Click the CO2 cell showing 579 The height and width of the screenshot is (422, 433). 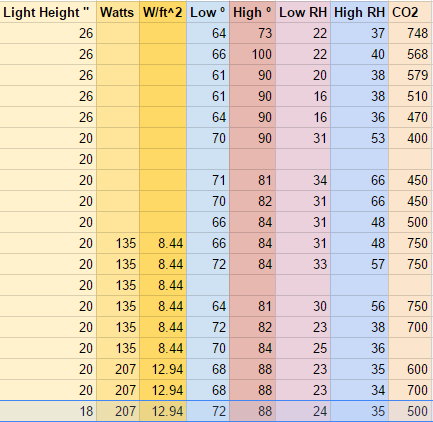coord(411,75)
